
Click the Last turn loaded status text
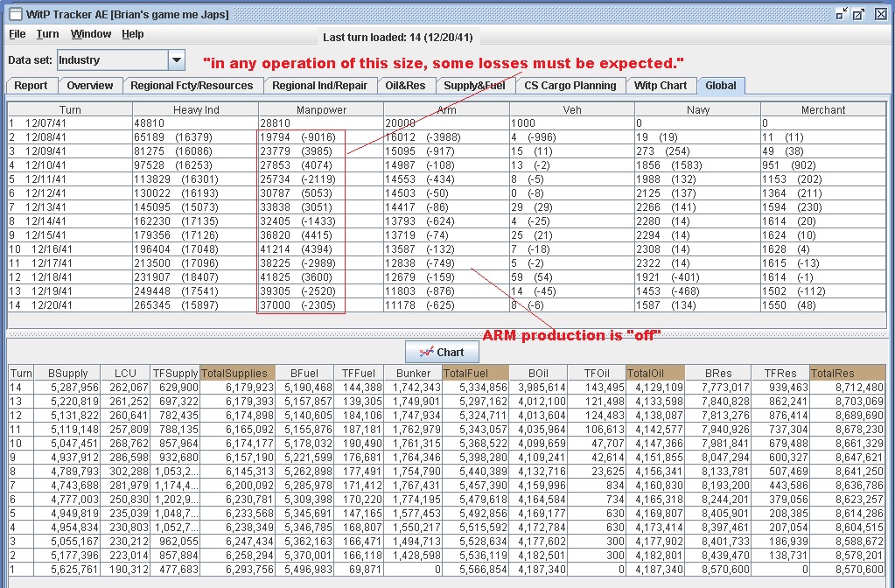click(398, 38)
